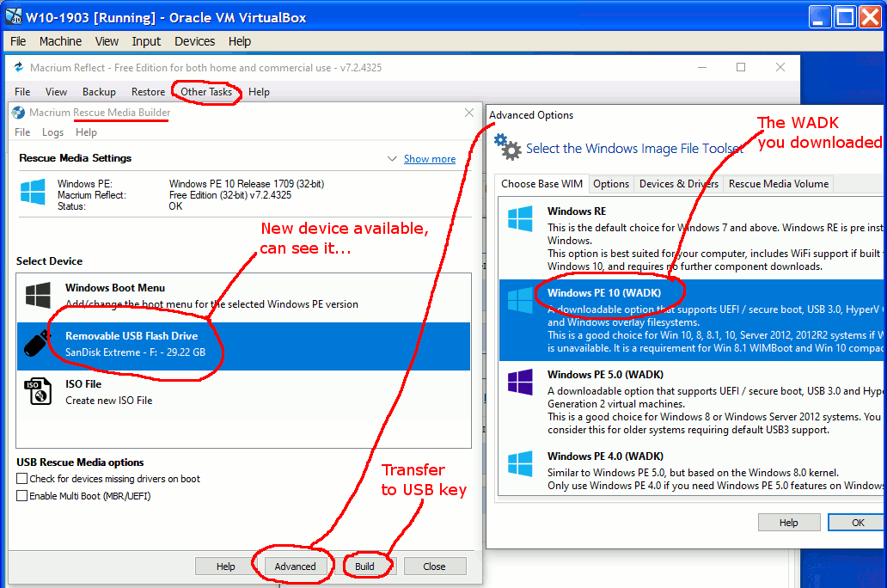Image resolution: width=887 pixels, height=588 pixels.
Task: Click SanDisk Extreme - F: - 29.22 GB text
Action: point(135,352)
